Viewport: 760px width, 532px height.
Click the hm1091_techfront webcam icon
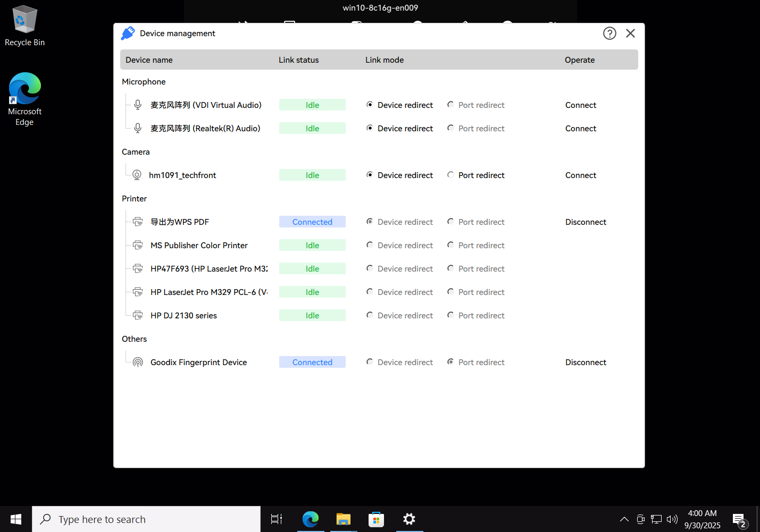click(x=137, y=175)
